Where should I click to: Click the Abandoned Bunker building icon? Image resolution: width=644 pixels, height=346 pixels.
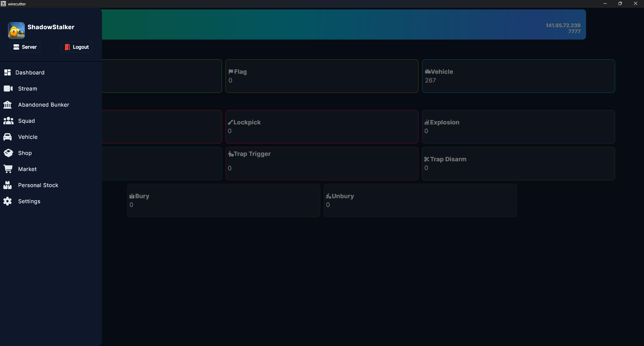[7, 105]
